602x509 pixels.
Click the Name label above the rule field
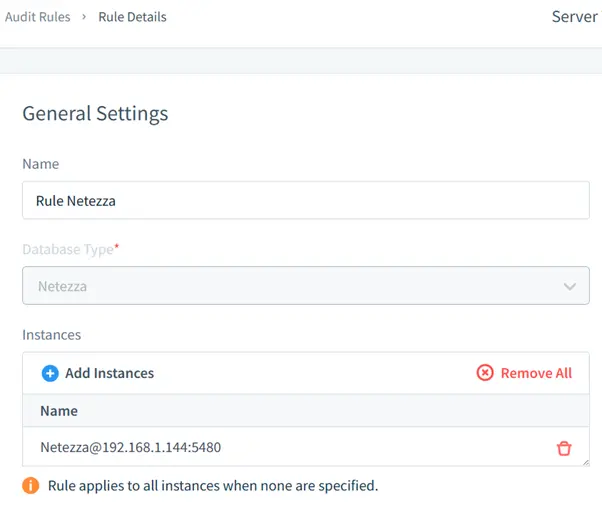point(41,164)
